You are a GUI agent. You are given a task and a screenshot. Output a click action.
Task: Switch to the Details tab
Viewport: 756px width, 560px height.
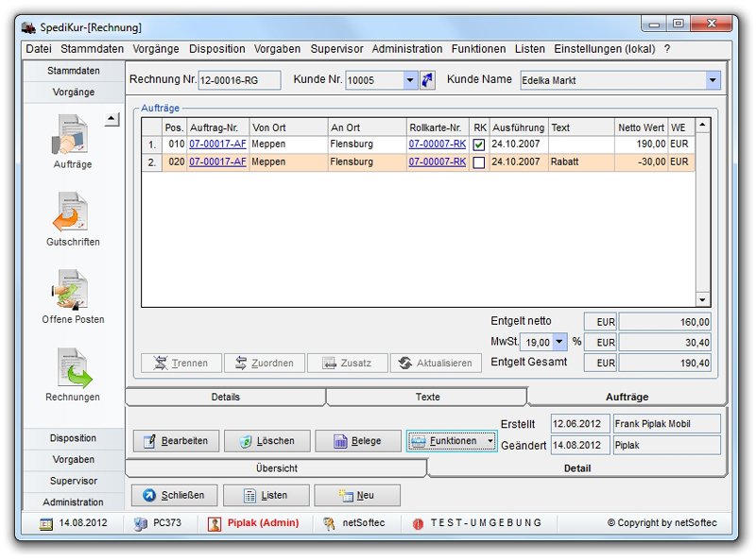(225, 398)
